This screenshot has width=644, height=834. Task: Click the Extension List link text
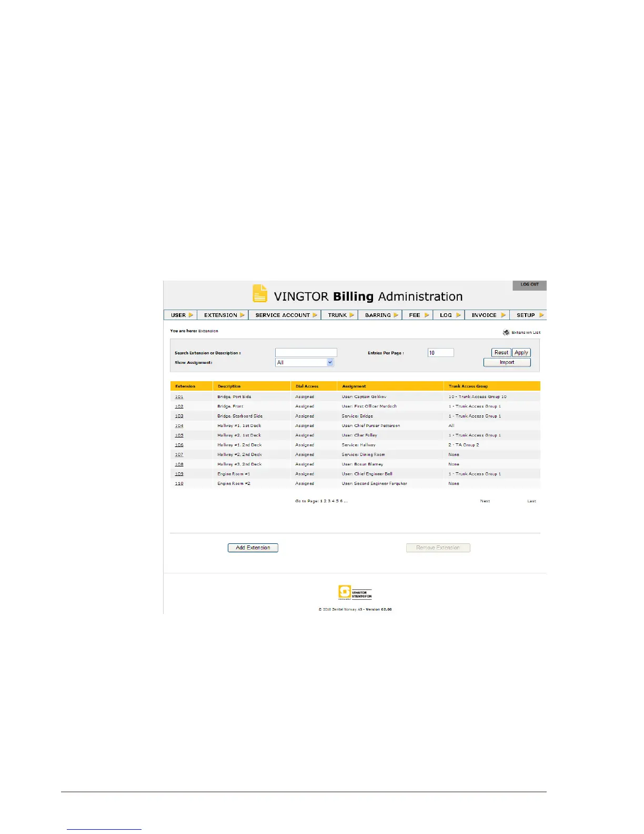526,333
